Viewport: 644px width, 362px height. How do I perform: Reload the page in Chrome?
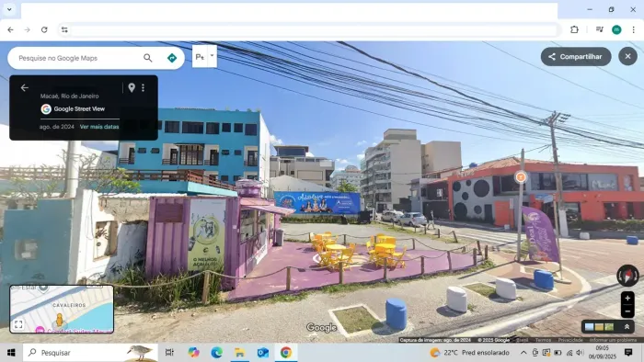(x=44, y=29)
